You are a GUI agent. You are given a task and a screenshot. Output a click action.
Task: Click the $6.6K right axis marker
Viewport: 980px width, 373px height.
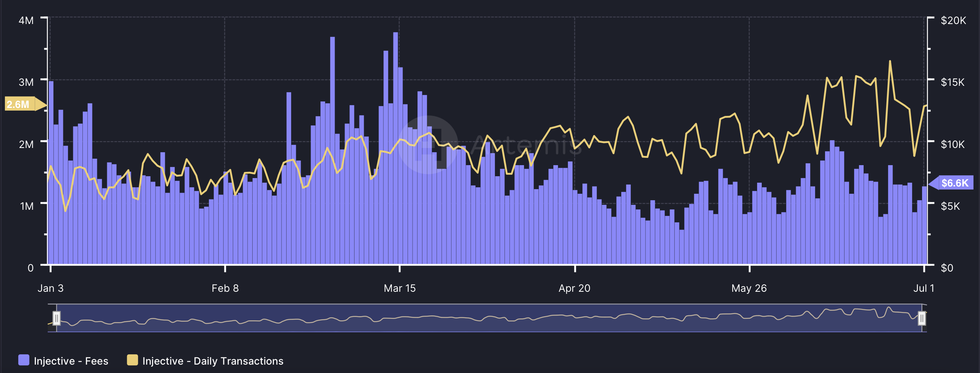coord(951,183)
